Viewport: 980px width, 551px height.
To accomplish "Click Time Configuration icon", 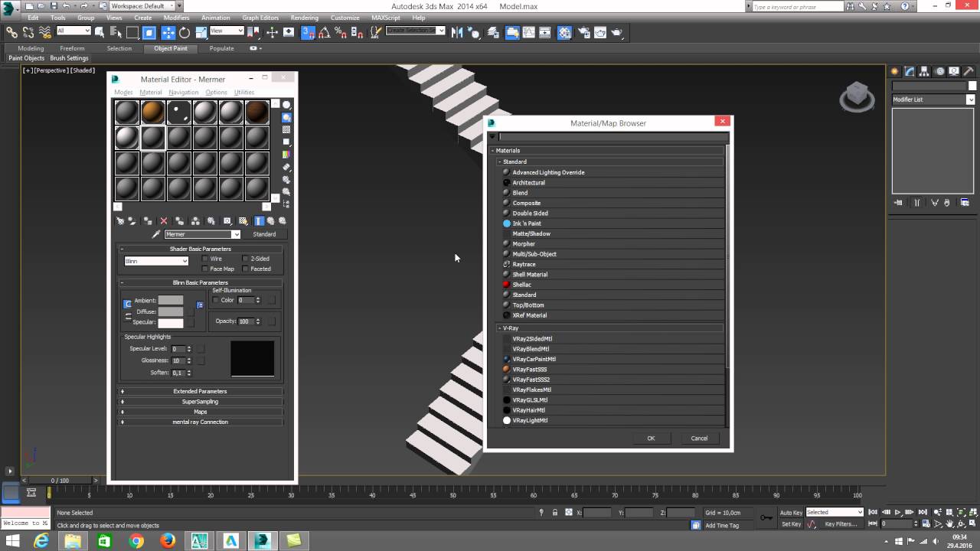I will [x=926, y=523].
